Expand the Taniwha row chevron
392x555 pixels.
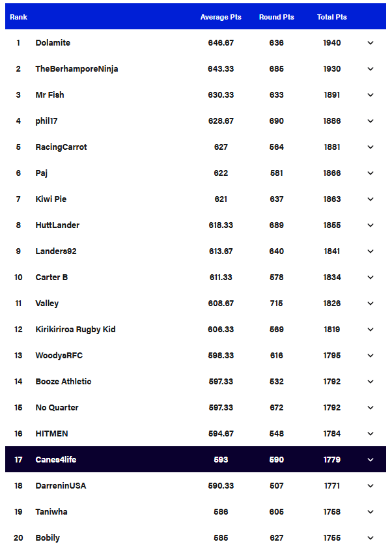click(371, 512)
